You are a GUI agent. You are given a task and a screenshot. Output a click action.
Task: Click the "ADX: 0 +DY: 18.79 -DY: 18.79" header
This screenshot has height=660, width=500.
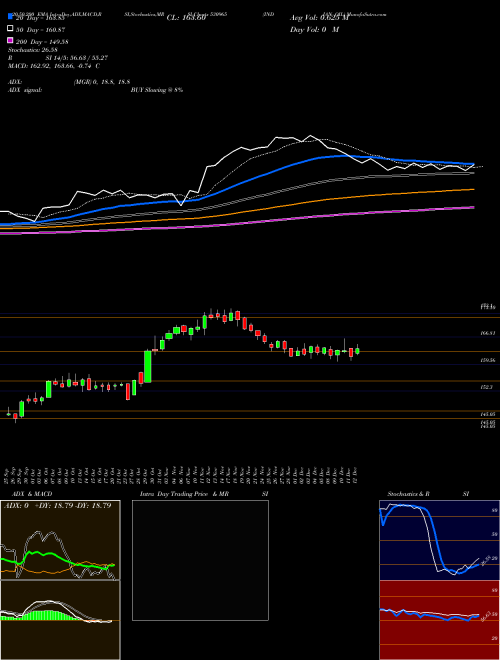point(57,505)
